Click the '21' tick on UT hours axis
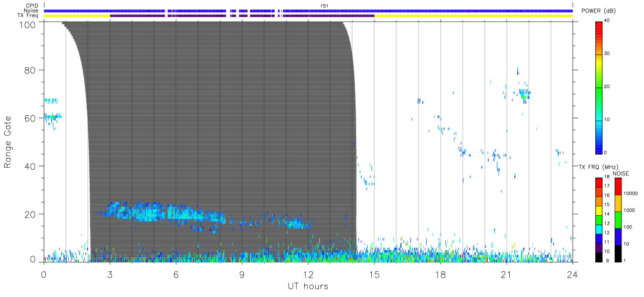The height and width of the screenshot is (297, 644). 506,275
